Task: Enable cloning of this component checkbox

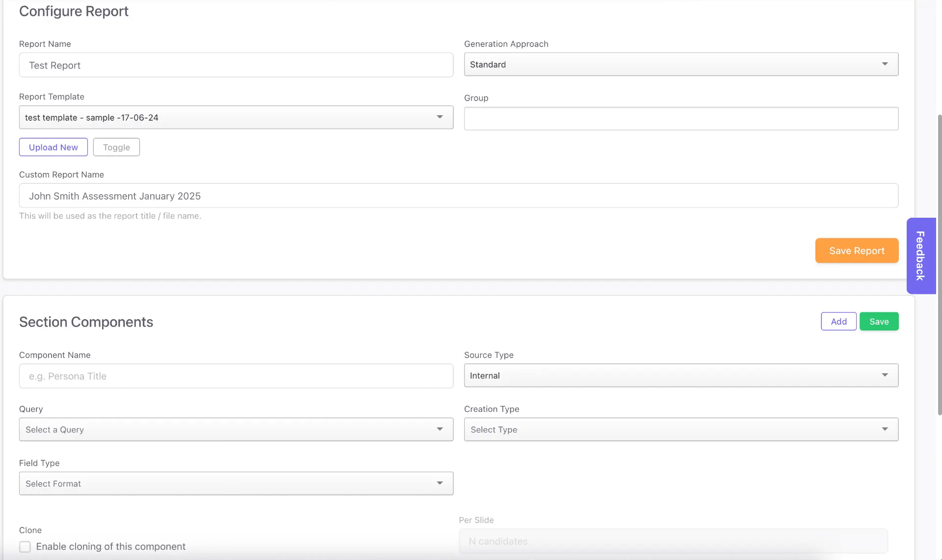Action: coord(25,546)
